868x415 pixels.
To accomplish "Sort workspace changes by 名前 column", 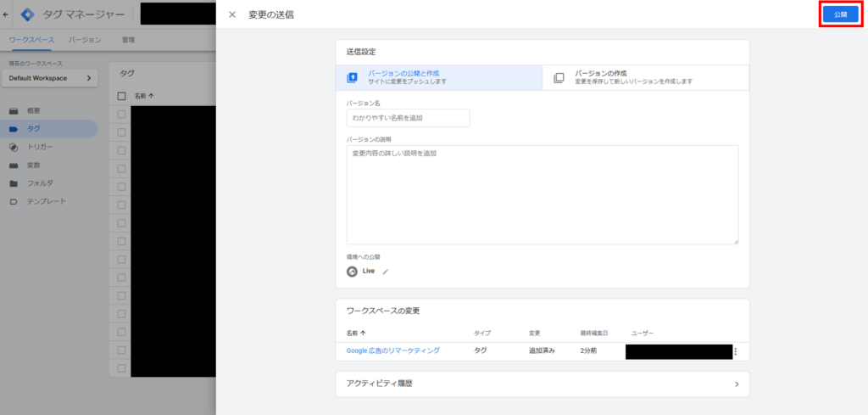I will 357,333.
